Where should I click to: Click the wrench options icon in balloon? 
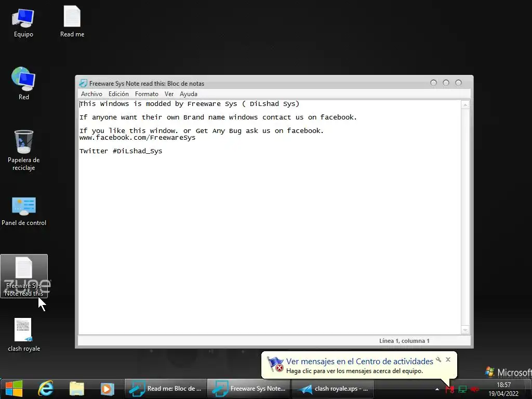coord(438,360)
